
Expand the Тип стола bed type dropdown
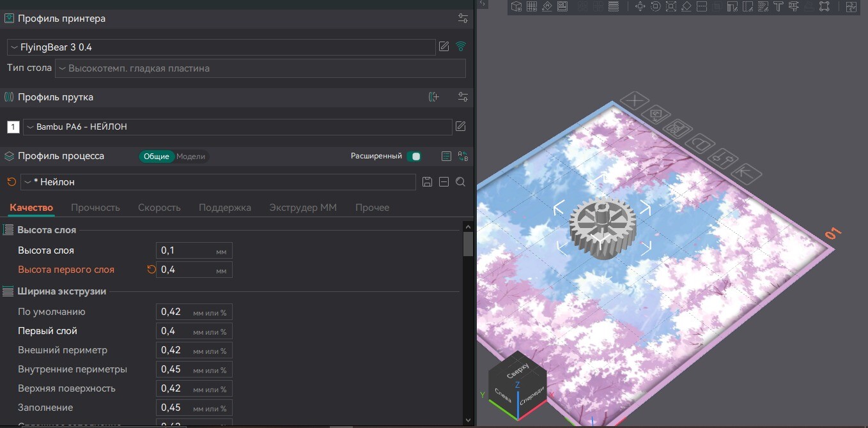pyautogui.click(x=260, y=68)
